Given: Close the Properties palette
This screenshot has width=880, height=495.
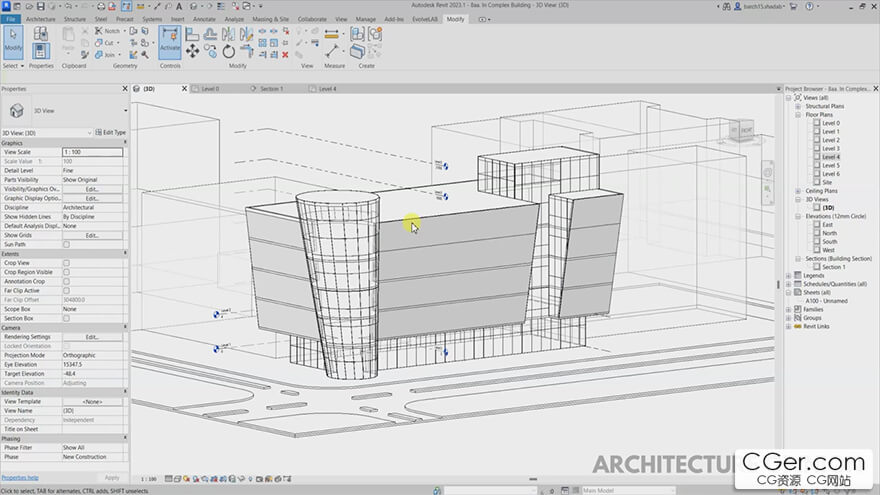Looking at the screenshot, I should [x=125, y=89].
